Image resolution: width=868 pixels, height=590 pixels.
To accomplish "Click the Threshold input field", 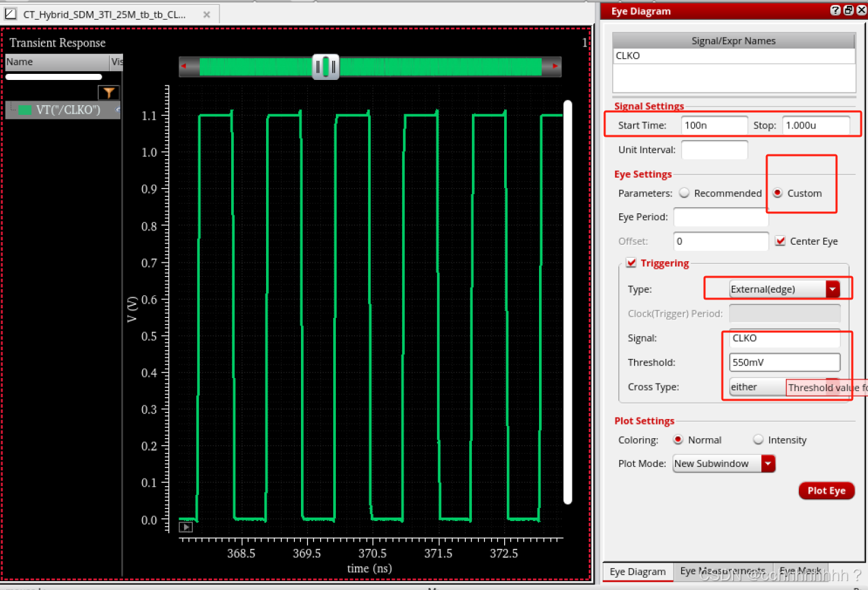I will click(x=784, y=362).
